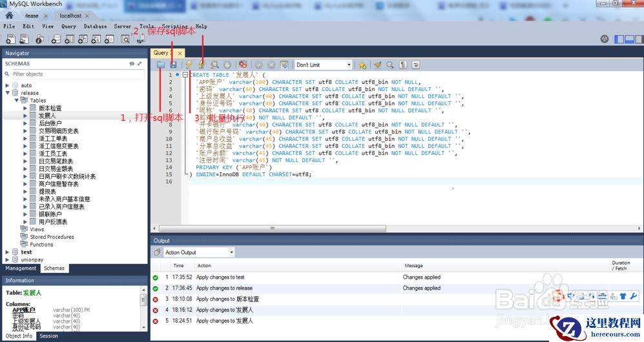The width and height of the screenshot is (644, 342).
Task: Click the home icon tab
Action: coord(10,15)
